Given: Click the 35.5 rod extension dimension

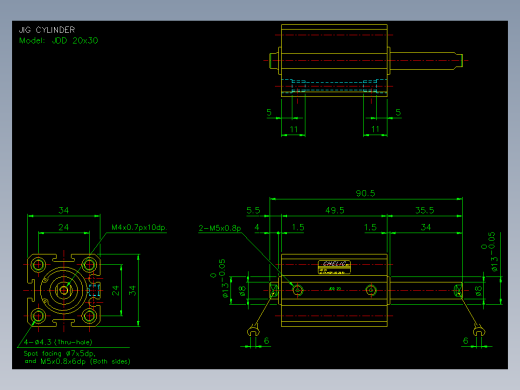Looking at the screenshot, I should [x=425, y=210].
